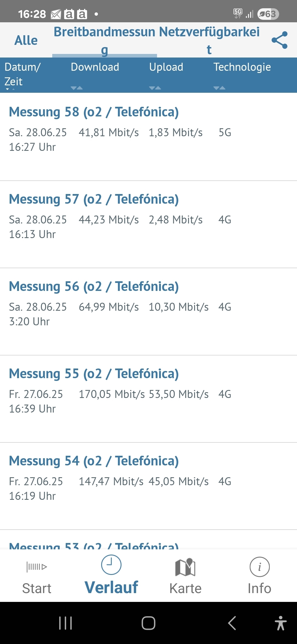Open the Karte map icon

click(x=185, y=567)
